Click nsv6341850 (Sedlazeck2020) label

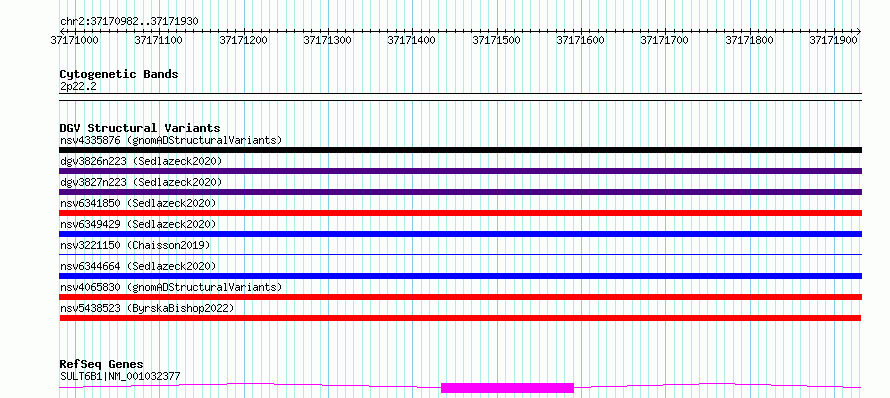(x=138, y=203)
